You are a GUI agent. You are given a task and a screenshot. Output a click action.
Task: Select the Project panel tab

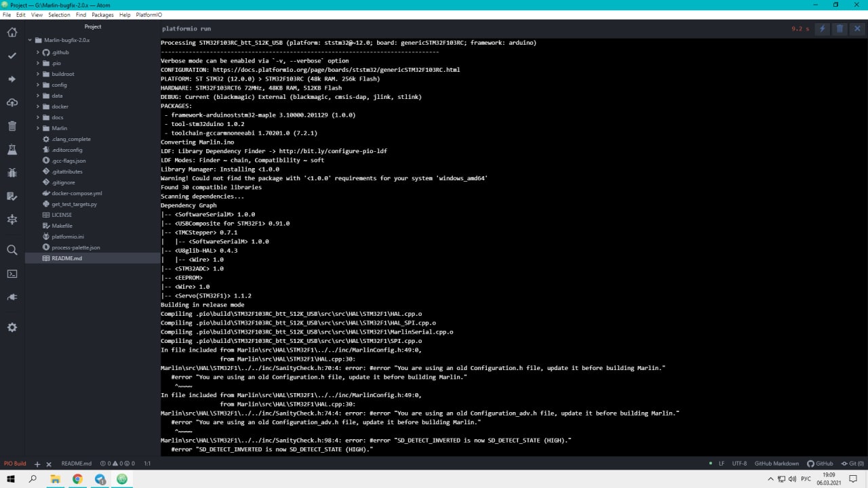[x=93, y=26]
